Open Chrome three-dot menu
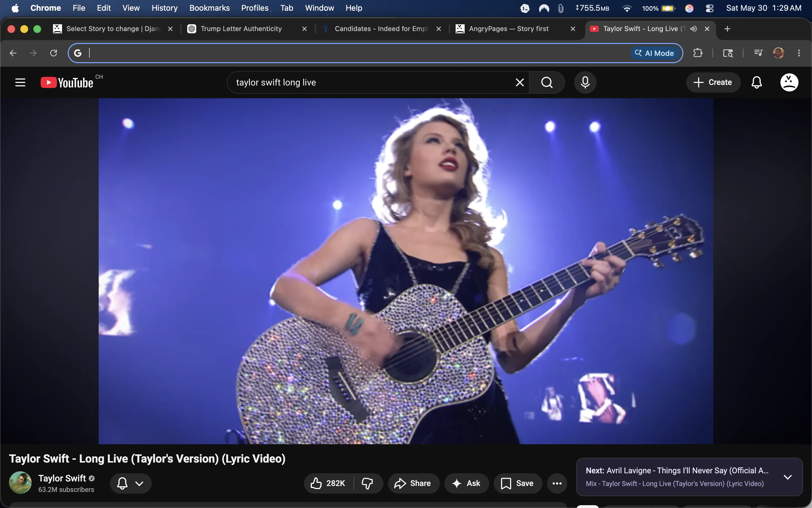 click(x=799, y=53)
